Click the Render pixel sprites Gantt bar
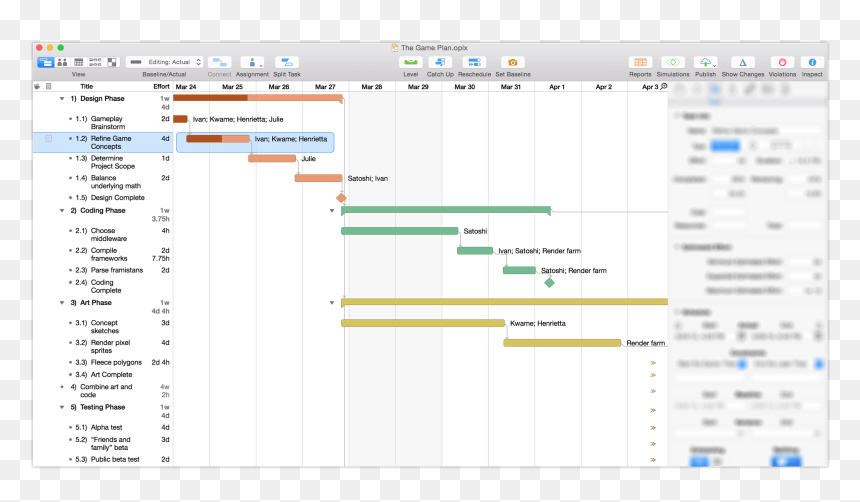Image resolution: width=860 pixels, height=502 pixels. pyautogui.click(x=562, y=343)
